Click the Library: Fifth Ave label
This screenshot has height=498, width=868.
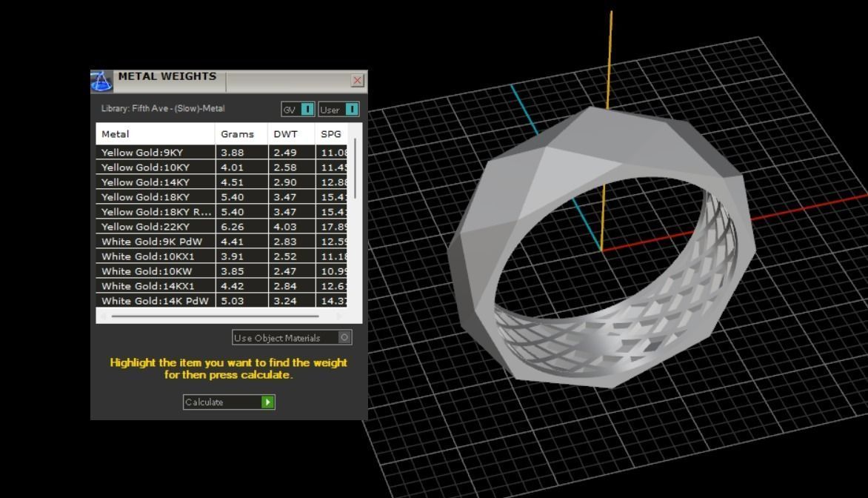click(163, 109)
